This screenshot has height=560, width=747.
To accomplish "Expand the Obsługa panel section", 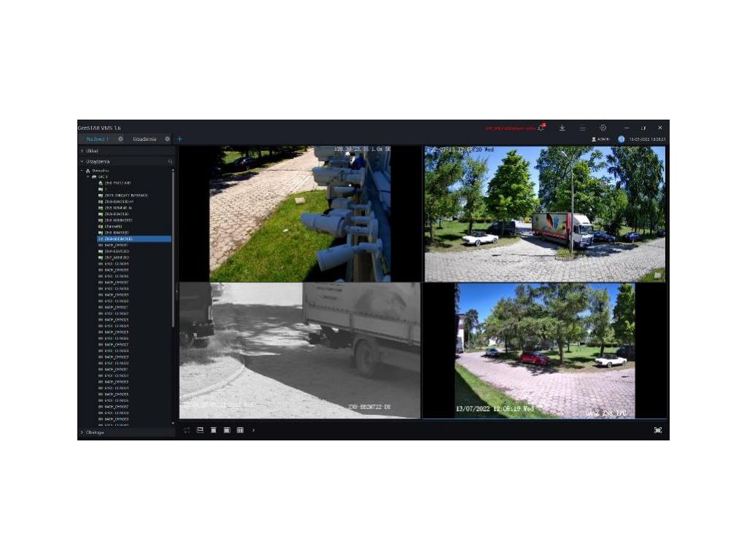I will 127,432.
